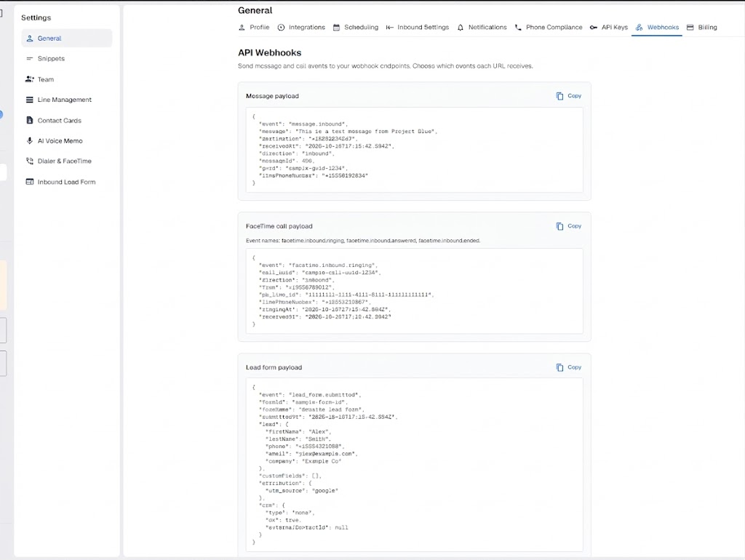Copy the Lead form payload
Image resolution: width=745 pixels, height=560 pixels.
(569, 367)
